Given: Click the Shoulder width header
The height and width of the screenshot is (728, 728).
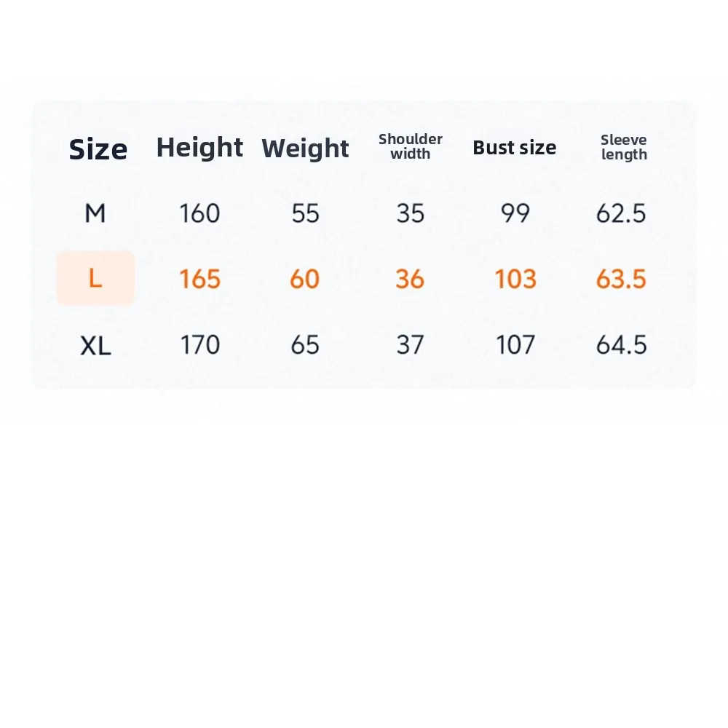Looking at the screenshot, I should click(x=411, y=146).
